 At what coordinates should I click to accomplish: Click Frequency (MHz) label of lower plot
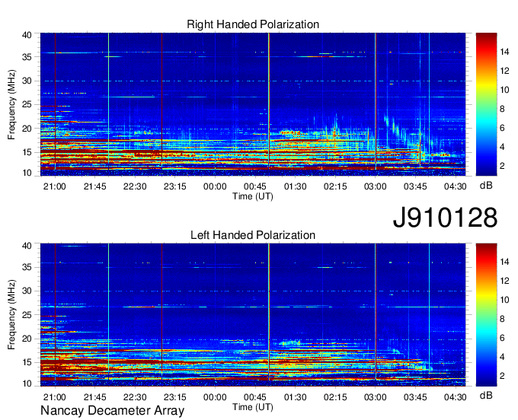coord(11,315)
